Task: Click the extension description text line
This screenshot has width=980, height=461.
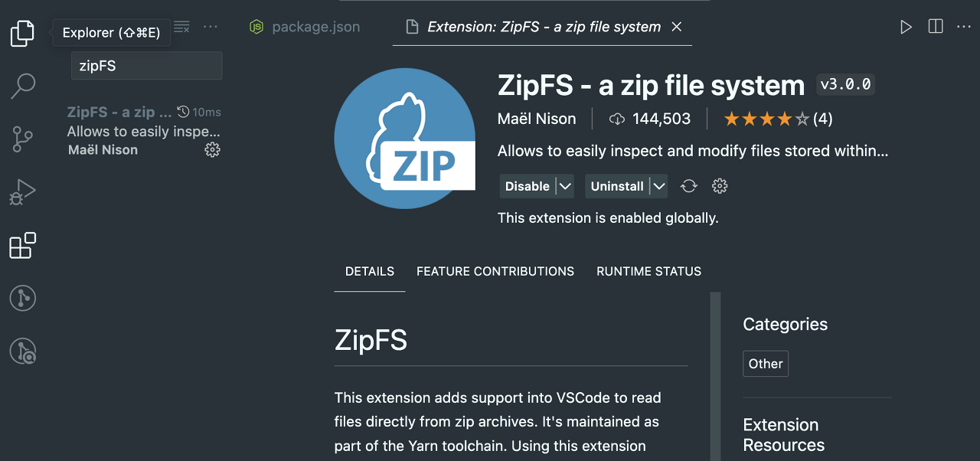Action: (693, 151)
